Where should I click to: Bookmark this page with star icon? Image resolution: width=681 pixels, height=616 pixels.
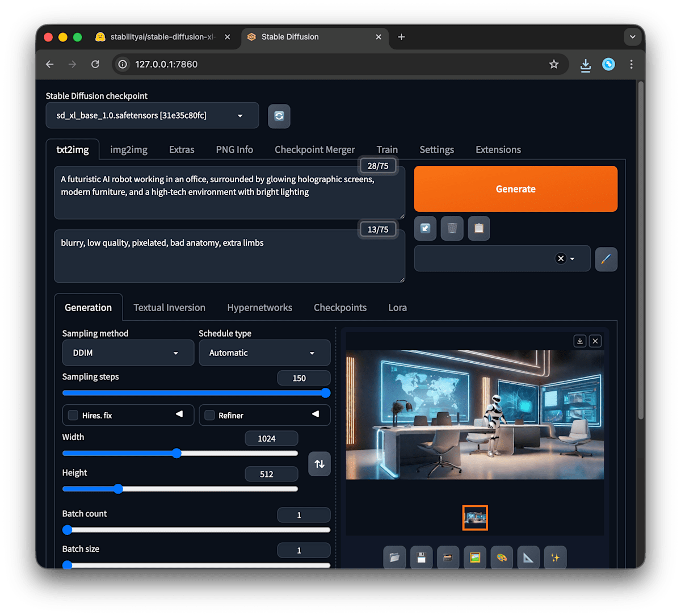pyautogui.click(x=554, y=64)
